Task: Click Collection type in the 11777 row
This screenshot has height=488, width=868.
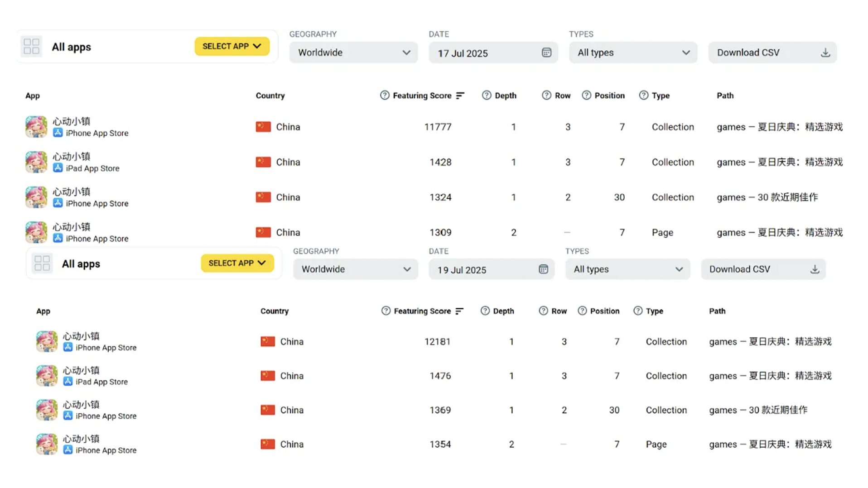Action: pos(673,127)
